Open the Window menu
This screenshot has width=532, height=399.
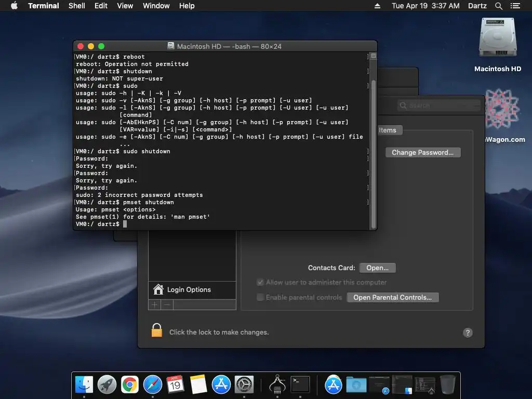pos(156,6)
